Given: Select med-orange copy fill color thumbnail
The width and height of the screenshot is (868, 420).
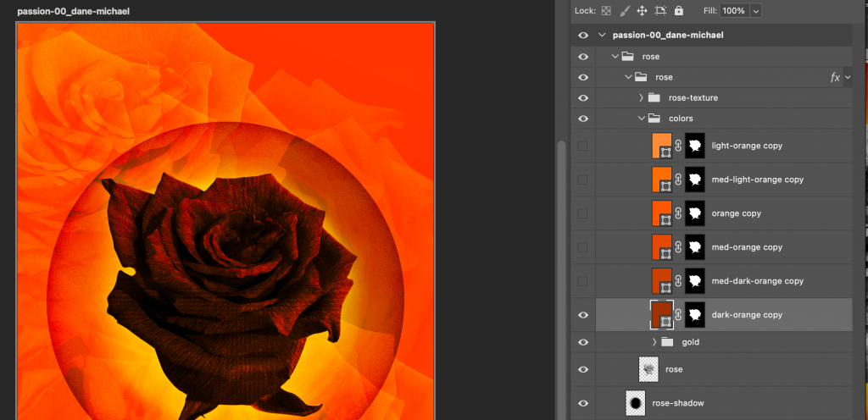Looking at the screenshot, I should tap(662, 247).
